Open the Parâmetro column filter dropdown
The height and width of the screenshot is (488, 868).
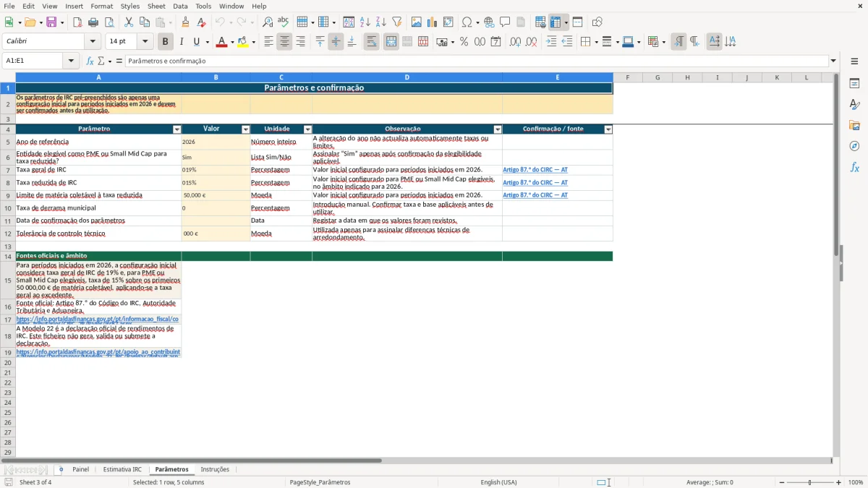177,129
